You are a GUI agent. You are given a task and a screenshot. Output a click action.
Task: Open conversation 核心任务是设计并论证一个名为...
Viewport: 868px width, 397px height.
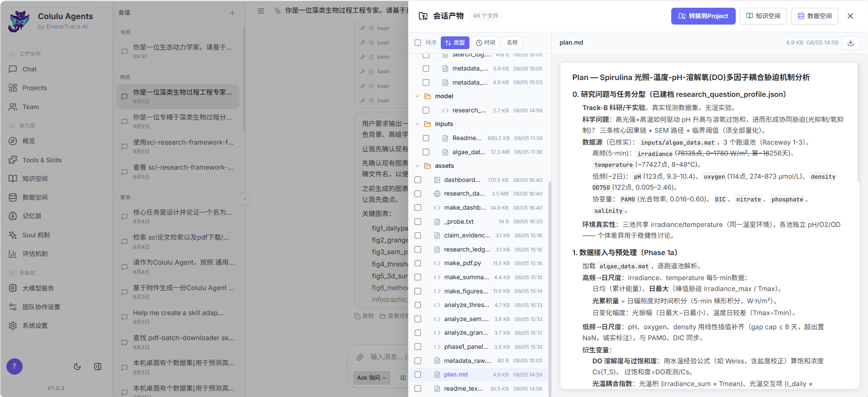(x=178, y=216)
